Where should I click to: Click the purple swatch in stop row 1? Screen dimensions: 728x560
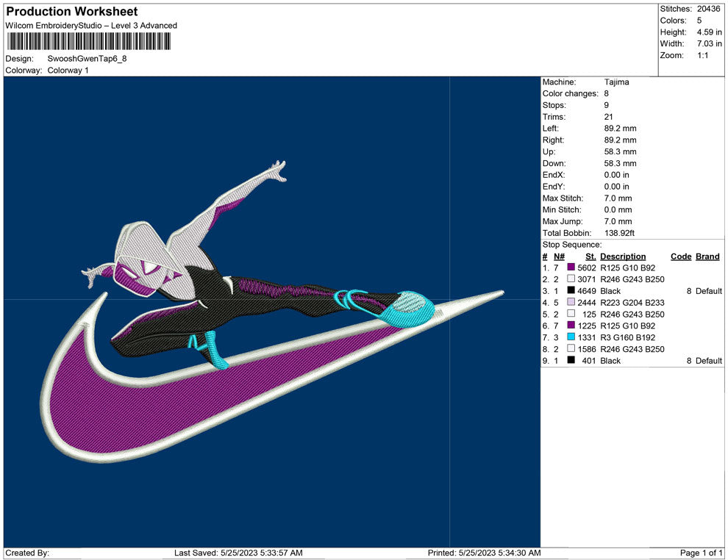(x=571, y=268)
